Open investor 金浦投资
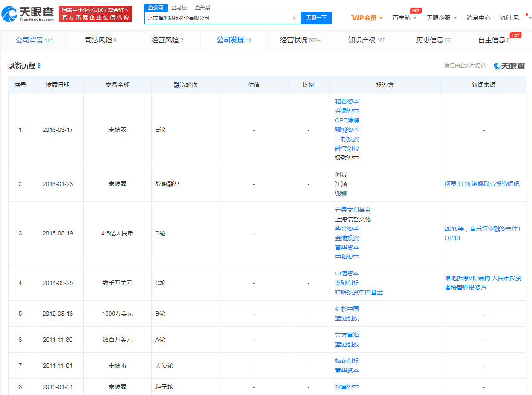This screenshot has height=395, width=532. pyautogui.click(x=347, y=238)
